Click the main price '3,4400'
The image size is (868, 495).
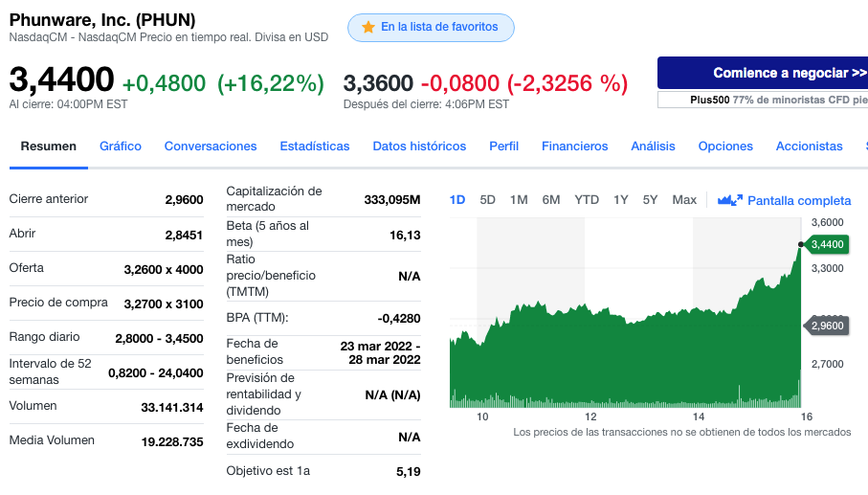point(61,79)
